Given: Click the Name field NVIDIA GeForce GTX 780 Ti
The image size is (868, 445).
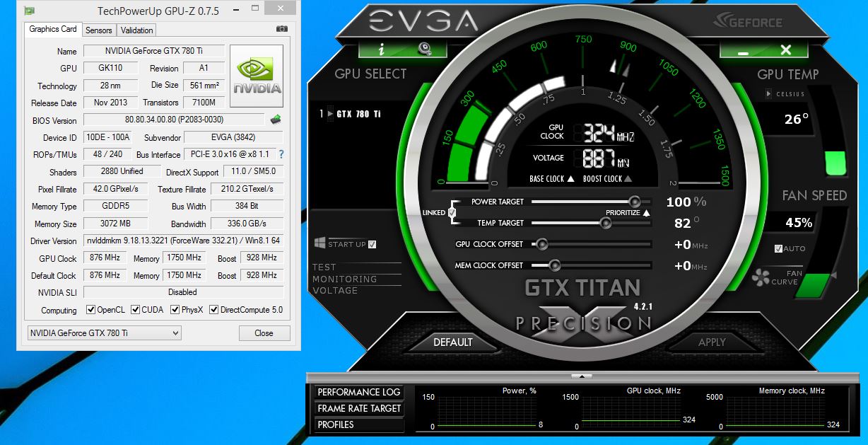Looking at the screenshot, I should tap(154, 51).
